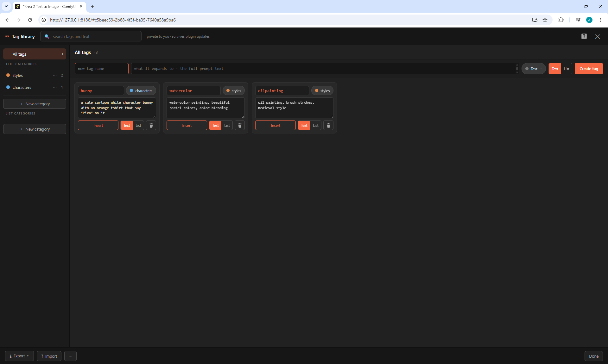Delete the watercolor tag with trash icon
Viewport: 608px width, 364px height.
pyautogui.click(x=240, y=126)
